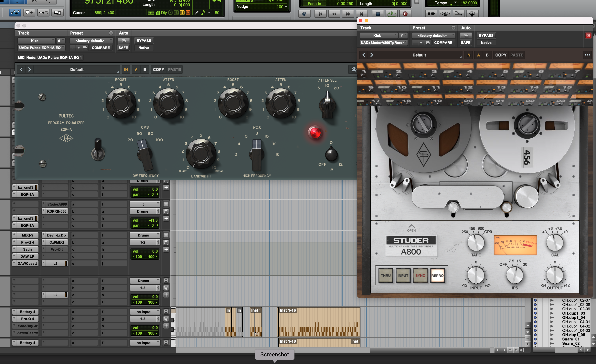
Task: Enable THRU mode on the Studer A800
Action: tap(386, 276)
